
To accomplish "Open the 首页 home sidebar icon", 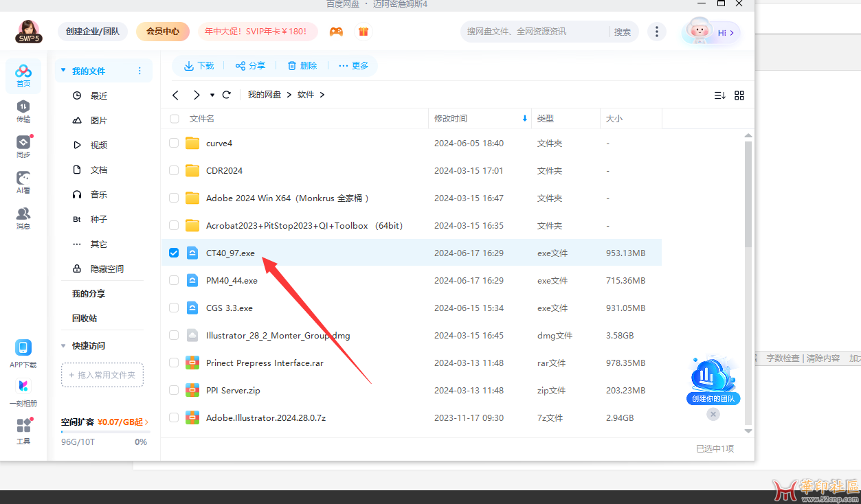I will coord(23,76).
